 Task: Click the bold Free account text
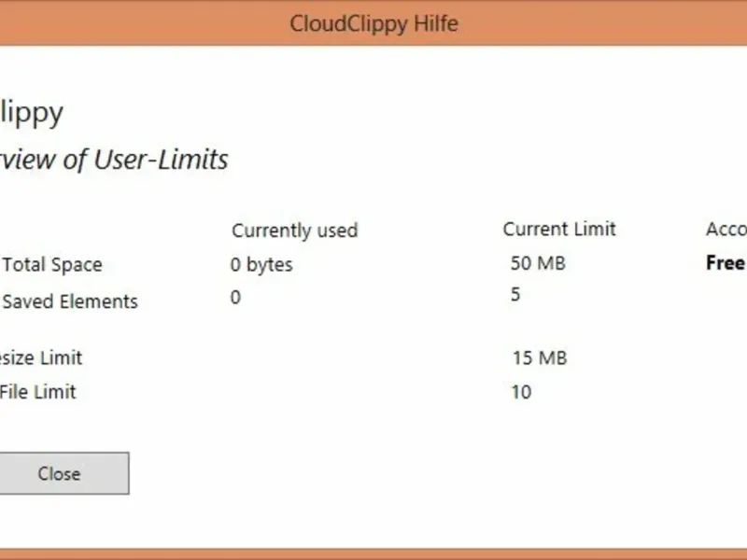(x=726, y=263)
